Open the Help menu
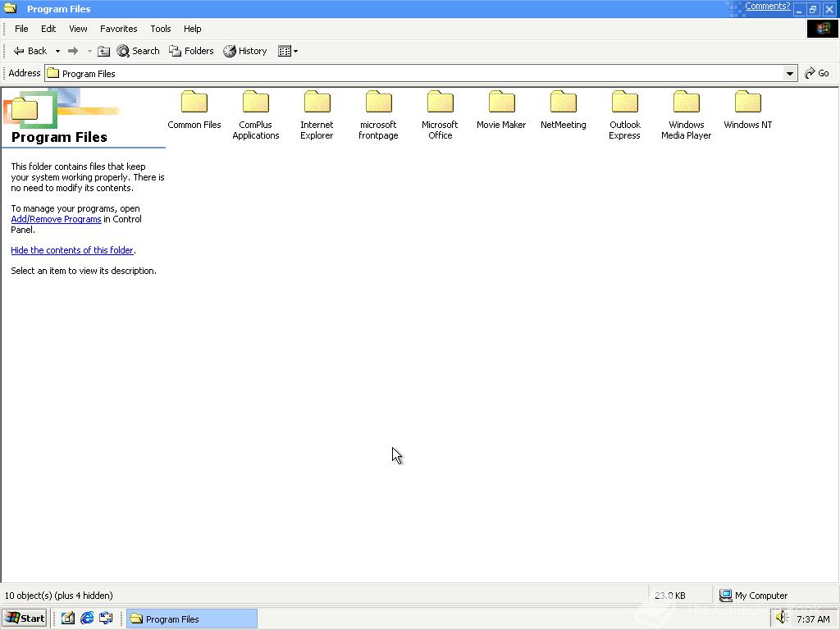Image resolution: width=840 pixels, height=630 pixels. (x=192, y=29)
